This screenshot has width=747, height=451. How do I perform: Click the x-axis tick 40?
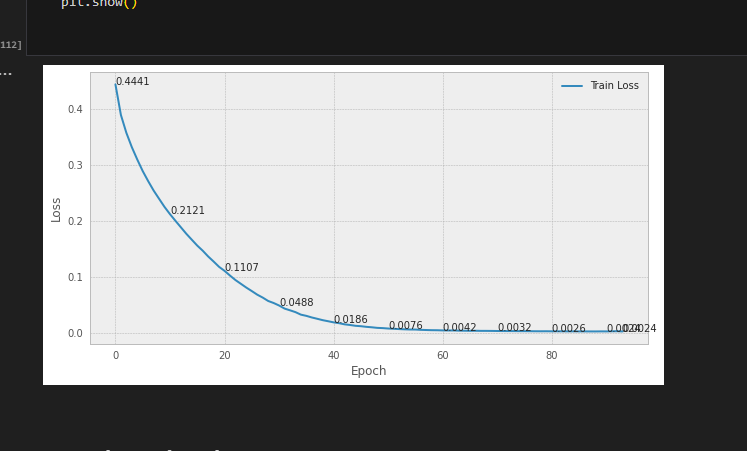click(x=334, y=355)
